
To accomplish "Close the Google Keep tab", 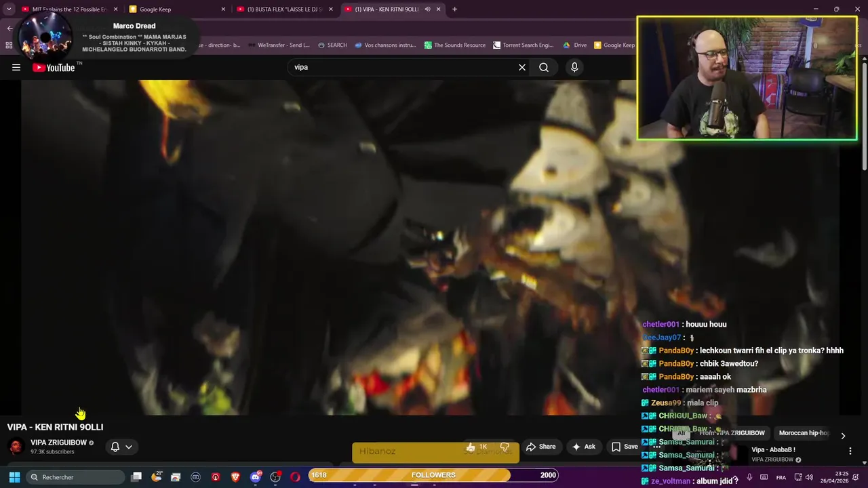I will pos(223,9).
